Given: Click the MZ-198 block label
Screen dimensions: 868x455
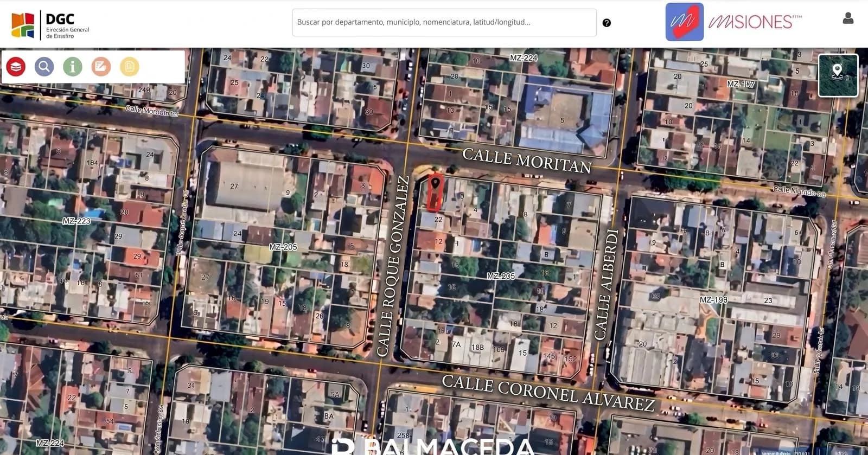Looking at the screenshot, I should pyautogui.click(x=713, y=299).
